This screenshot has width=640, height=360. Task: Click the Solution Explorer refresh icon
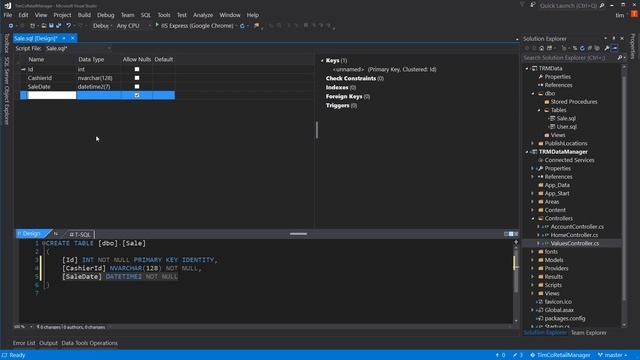[x=582, y=48]
